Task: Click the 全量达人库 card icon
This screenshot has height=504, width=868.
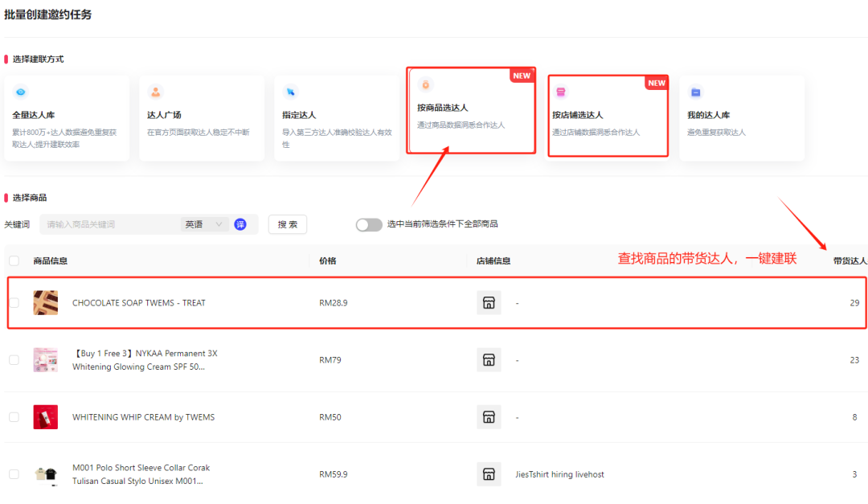Action: pos(21,92)
